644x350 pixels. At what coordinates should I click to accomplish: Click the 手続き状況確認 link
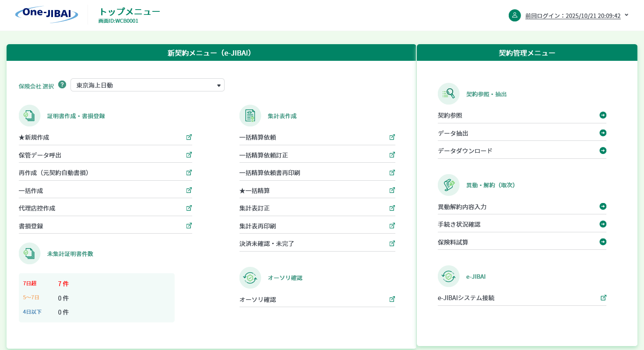click(459, 224)
